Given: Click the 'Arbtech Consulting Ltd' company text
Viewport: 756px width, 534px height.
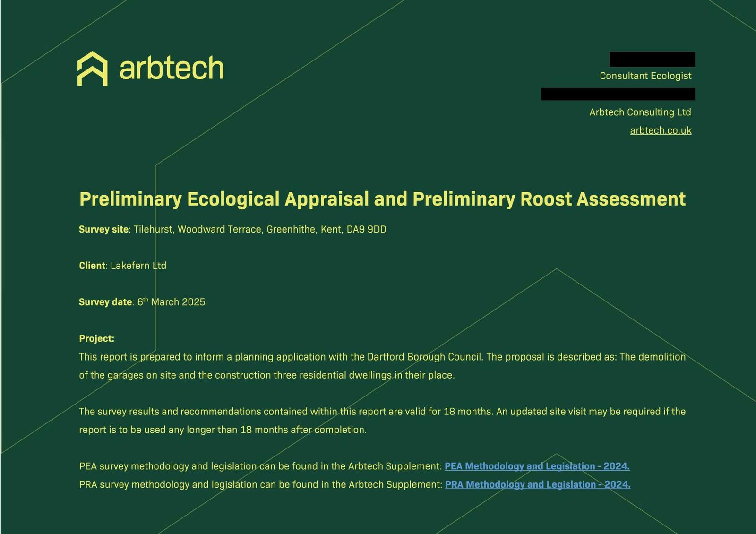Looking at the screenshot, I should click(640, 112).
